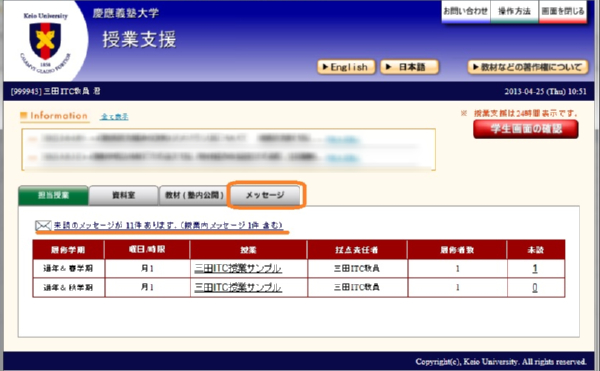
Task: Switch to the 教材(塾内公開) tab
Action: [x=194, y=195]
